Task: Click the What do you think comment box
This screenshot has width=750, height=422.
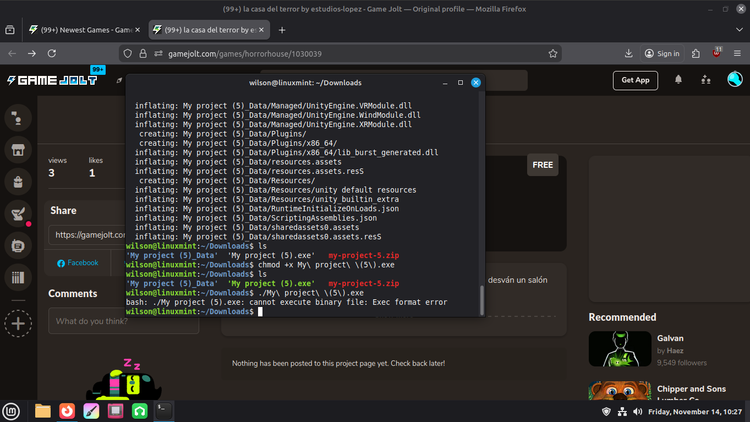Action: point(123,321)
